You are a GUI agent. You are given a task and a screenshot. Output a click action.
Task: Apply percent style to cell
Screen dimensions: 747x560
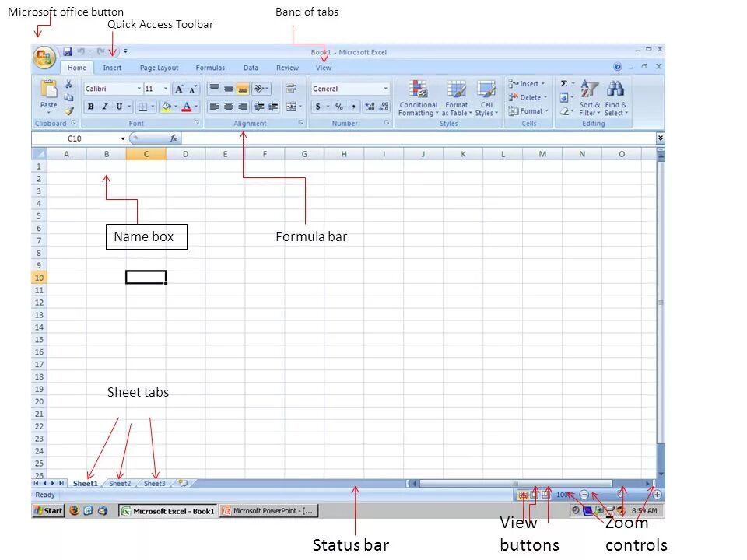click(339, 107)
